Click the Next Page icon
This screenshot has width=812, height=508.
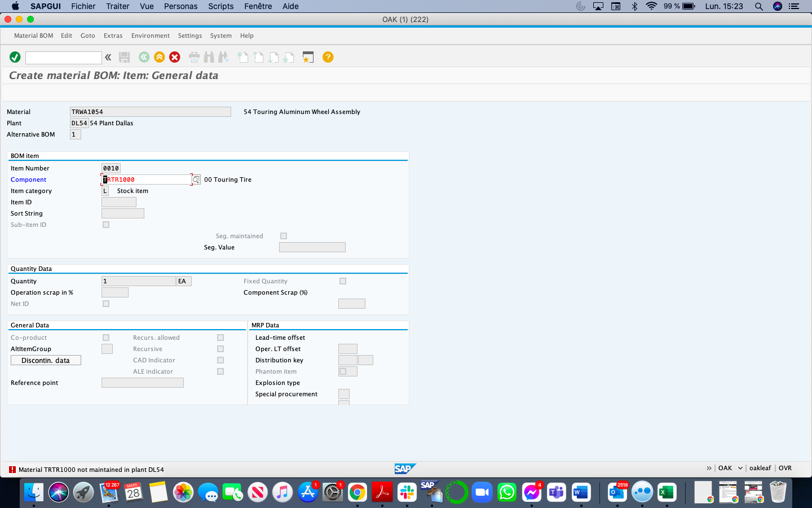click(x=273, y=57)
